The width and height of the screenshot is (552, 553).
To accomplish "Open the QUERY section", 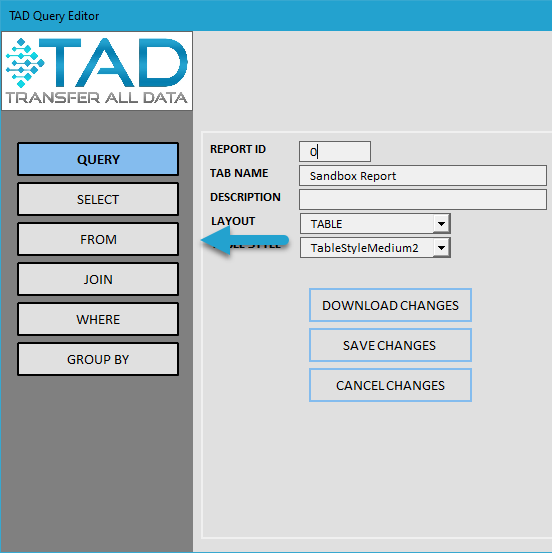I will (98, 159).
